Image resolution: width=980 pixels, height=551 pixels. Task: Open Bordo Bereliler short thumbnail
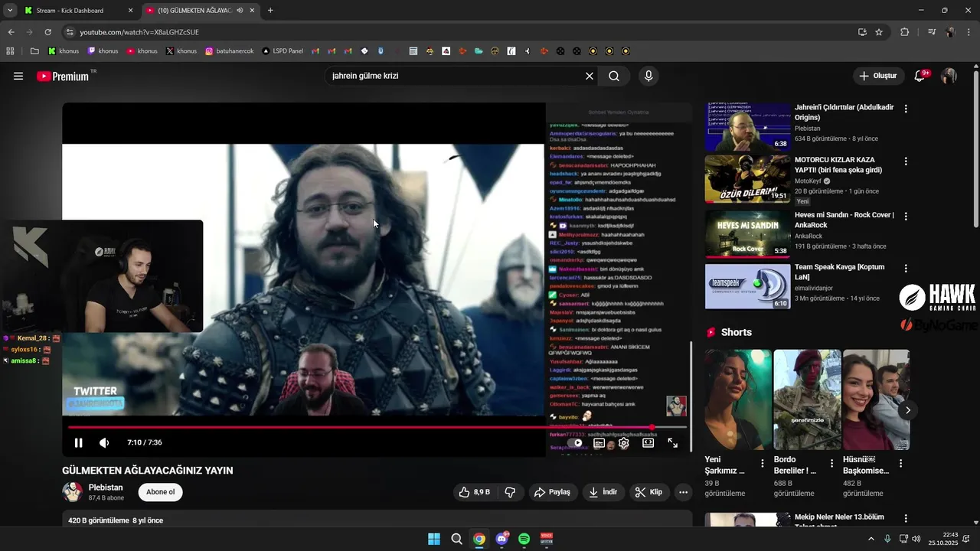tap(807, 399)
